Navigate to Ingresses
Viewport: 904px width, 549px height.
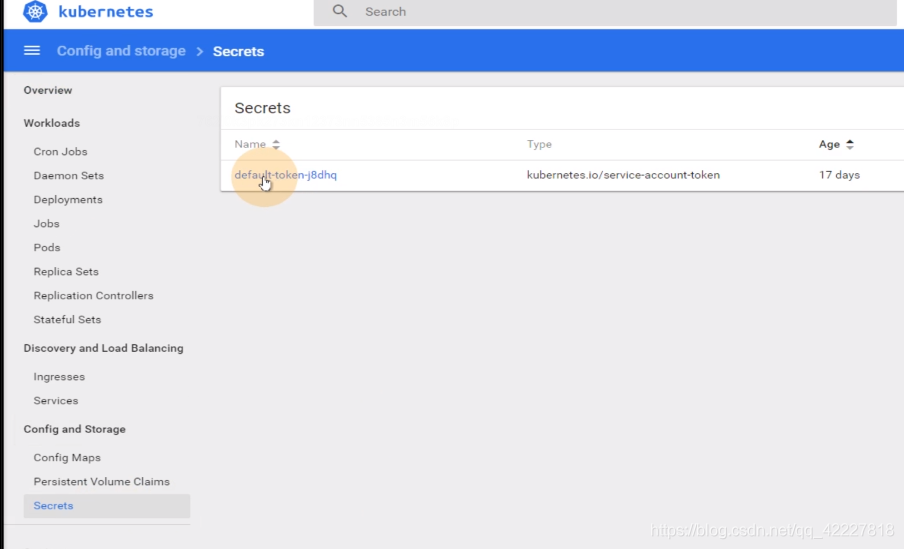(x=59, y=377)
